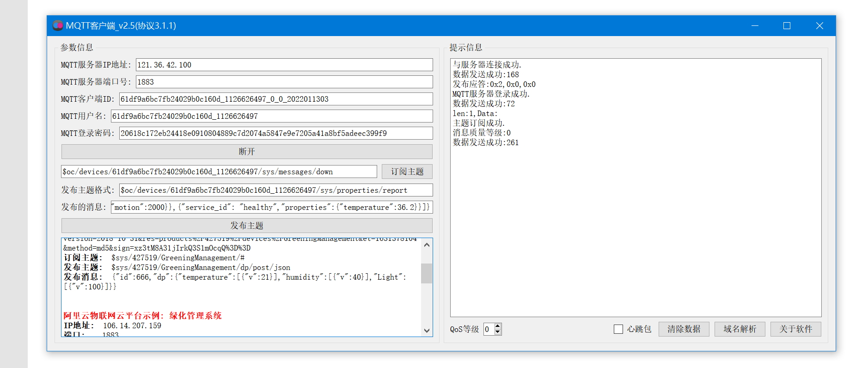This screenshot has height=368, width=868.
Task: Click the 参数信息 group title
Action: tap(77, 47)
